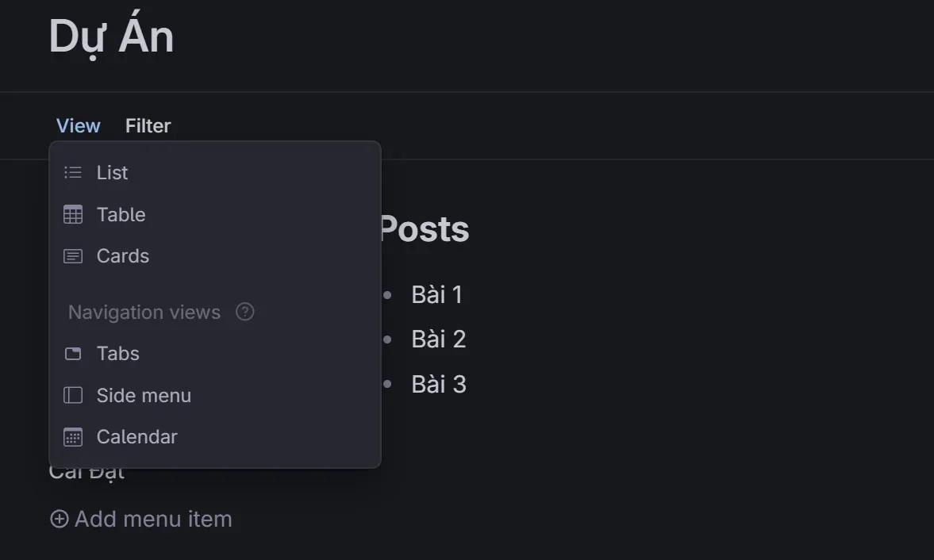The height and width of the screenshot is (560, 934).
Task: Click the Tabs navigation icon
Action: point(73,354)
